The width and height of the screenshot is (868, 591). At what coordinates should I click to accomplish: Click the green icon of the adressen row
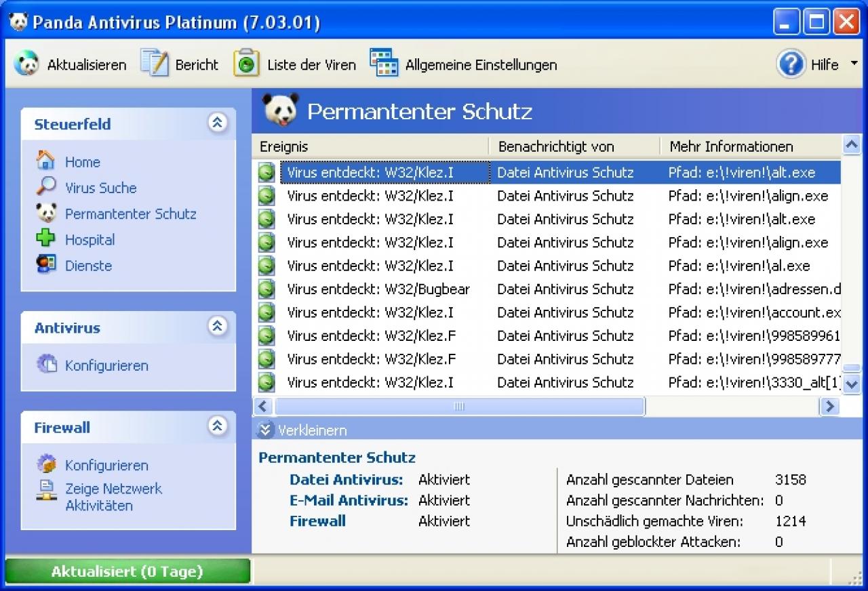[x=267, y=289]
